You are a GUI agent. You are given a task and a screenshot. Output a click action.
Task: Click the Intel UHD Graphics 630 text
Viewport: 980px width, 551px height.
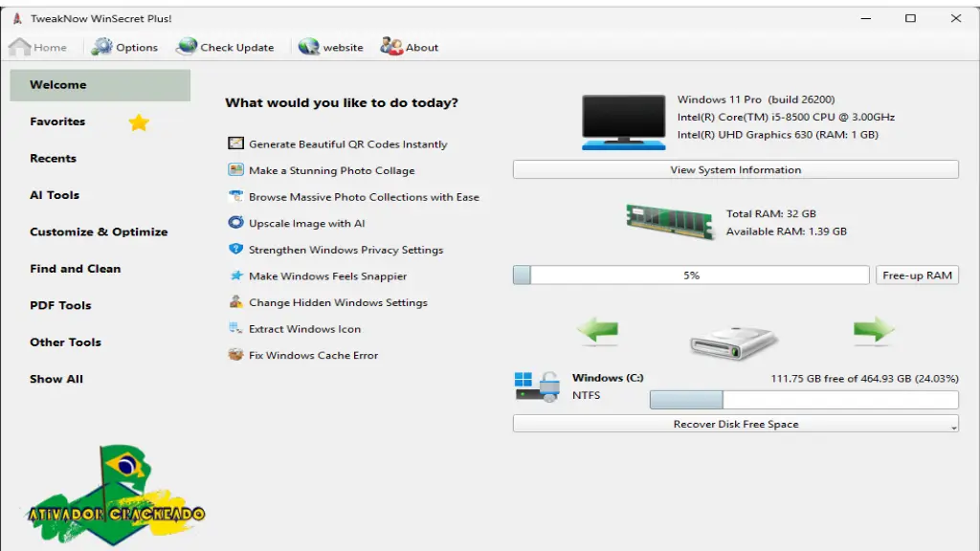778,134
